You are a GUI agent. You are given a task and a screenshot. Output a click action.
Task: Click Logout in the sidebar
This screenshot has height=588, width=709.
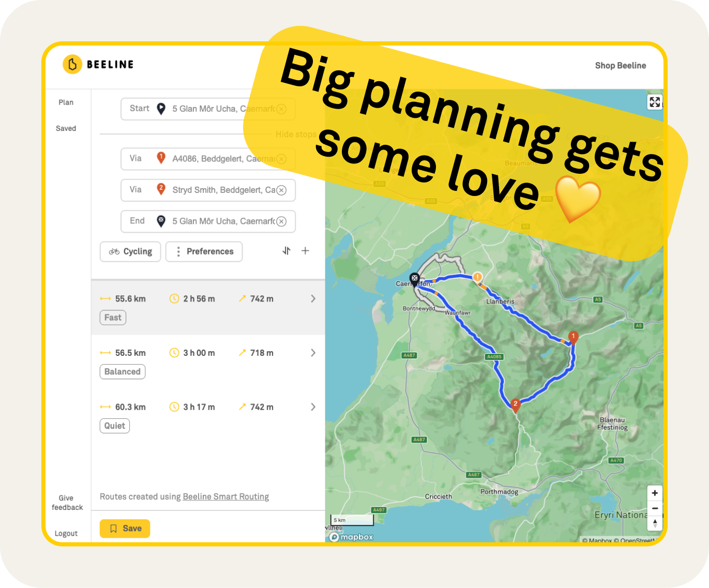[66, 534]
